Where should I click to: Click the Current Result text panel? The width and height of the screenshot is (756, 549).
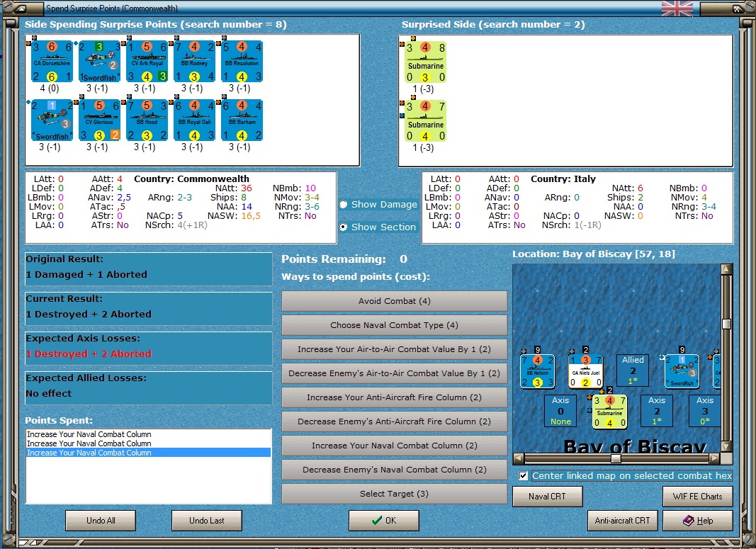pos(149,308)
